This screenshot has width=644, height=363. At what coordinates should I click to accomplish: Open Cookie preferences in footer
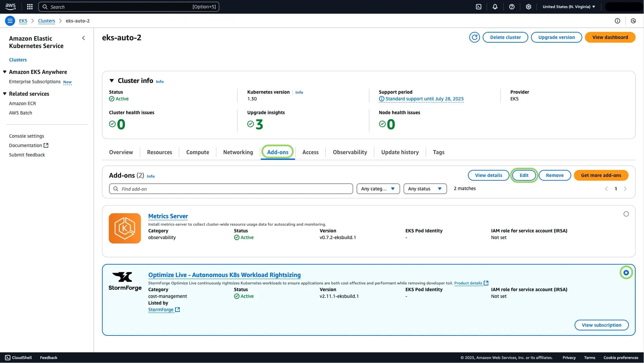tap(621, 358)
